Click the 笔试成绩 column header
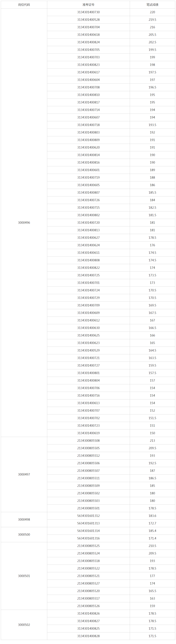The width and height of the screenshot is (176, 644). point(152,5)
